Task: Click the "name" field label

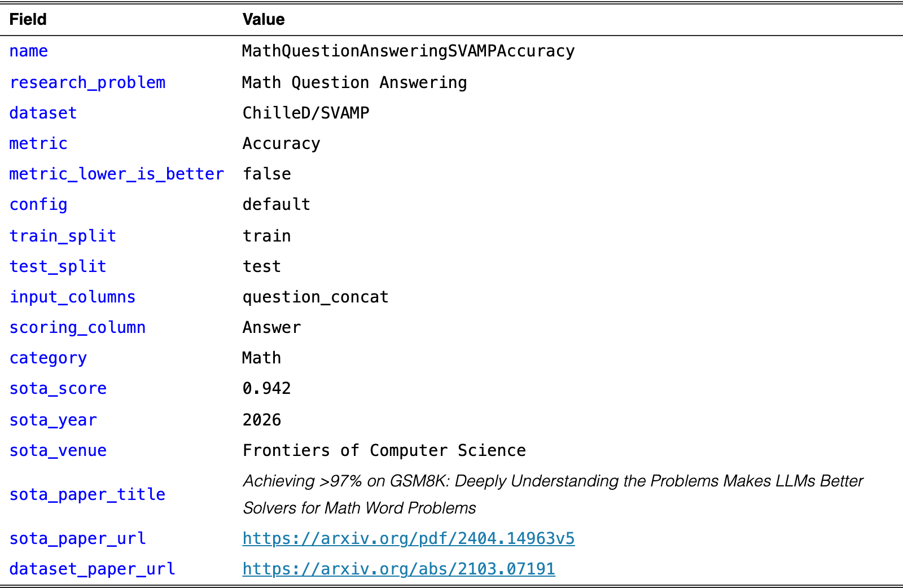Action: click(29, 51)
